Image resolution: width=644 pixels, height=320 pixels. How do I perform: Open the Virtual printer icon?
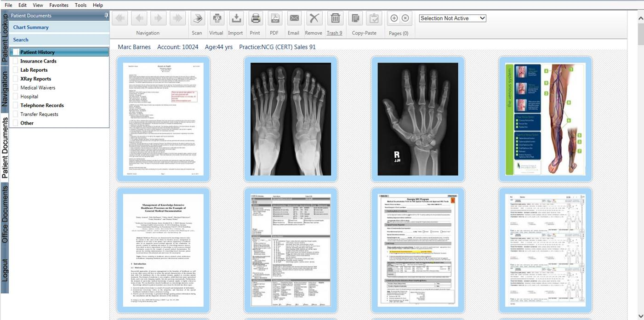tap(217, 18)
